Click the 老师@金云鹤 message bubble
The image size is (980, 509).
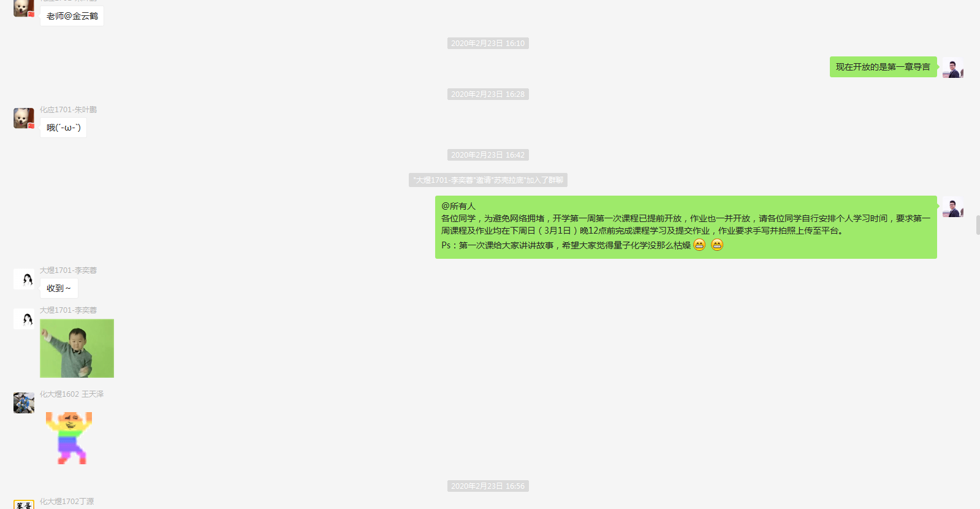tap(72, 16)
